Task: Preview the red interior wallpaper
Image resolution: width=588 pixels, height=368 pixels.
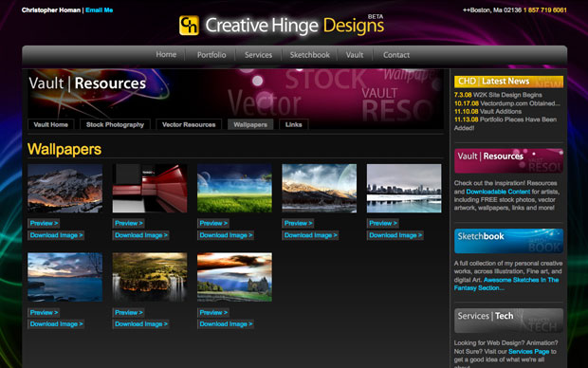Action: 129,223
